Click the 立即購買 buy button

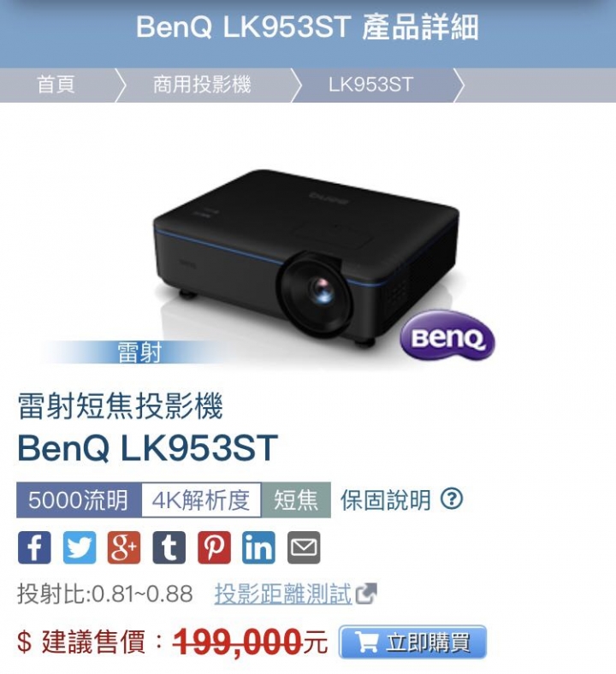click(412, 642)
